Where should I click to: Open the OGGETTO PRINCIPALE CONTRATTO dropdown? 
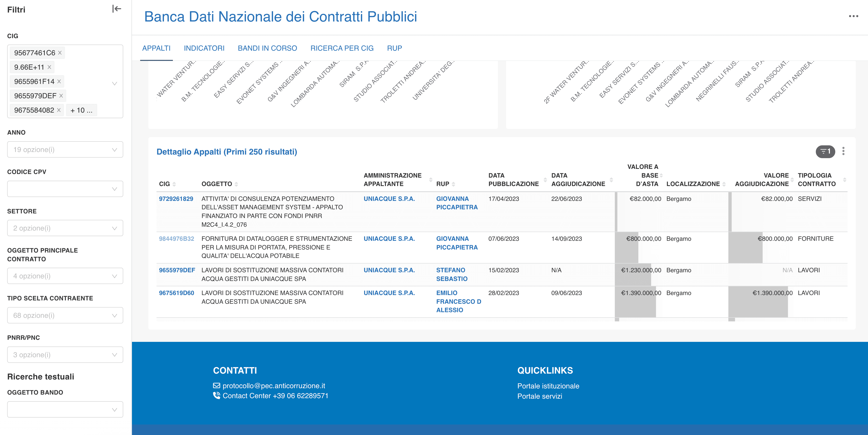(65, 276)
